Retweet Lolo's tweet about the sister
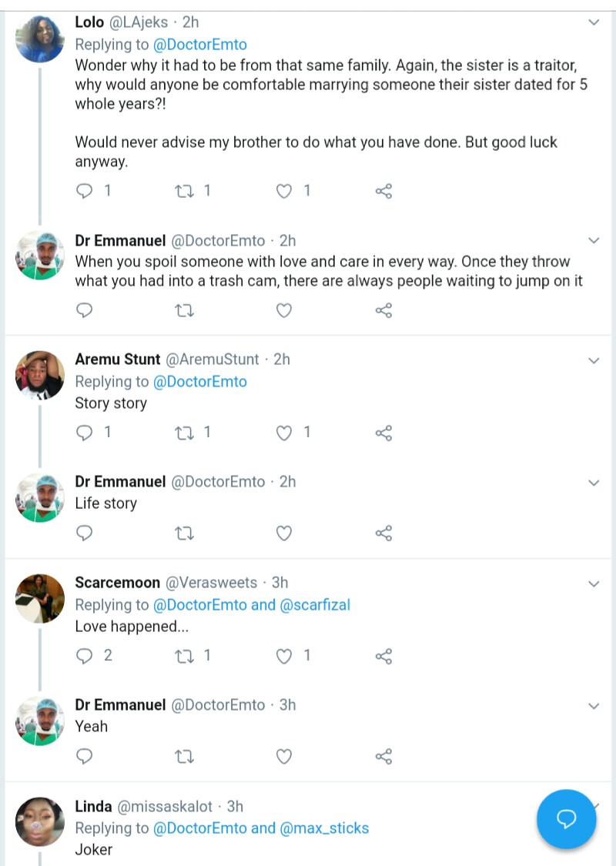Image resolution: width=616 pixels, height=866 pixels. coord(185,191)
